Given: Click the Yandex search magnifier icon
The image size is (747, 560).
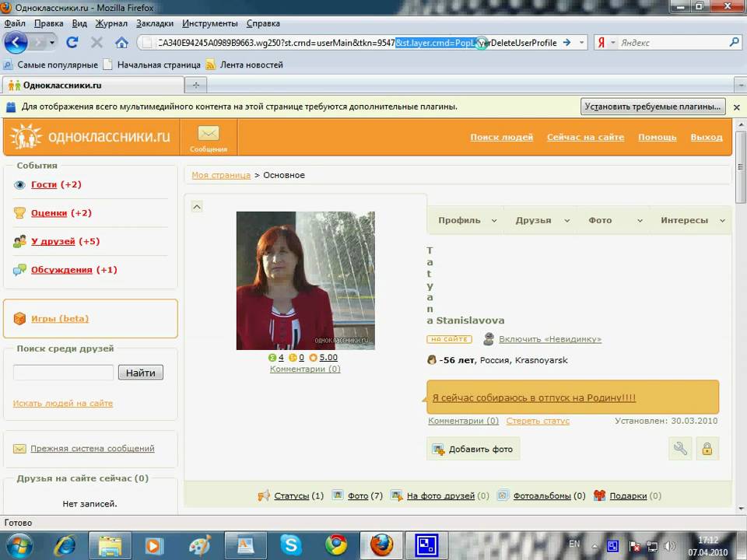Looking at the screenshot, I should coord(734,42).
